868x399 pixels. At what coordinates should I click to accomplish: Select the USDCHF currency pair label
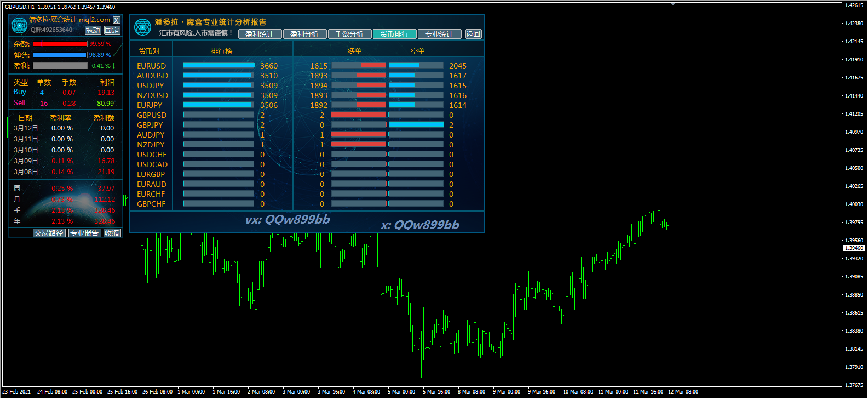coord(152,155)
